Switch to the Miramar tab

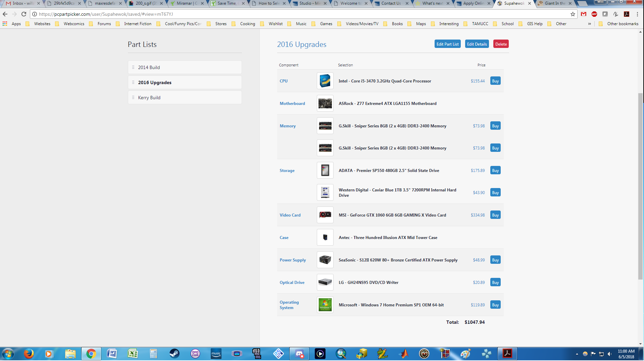(187, 3)
